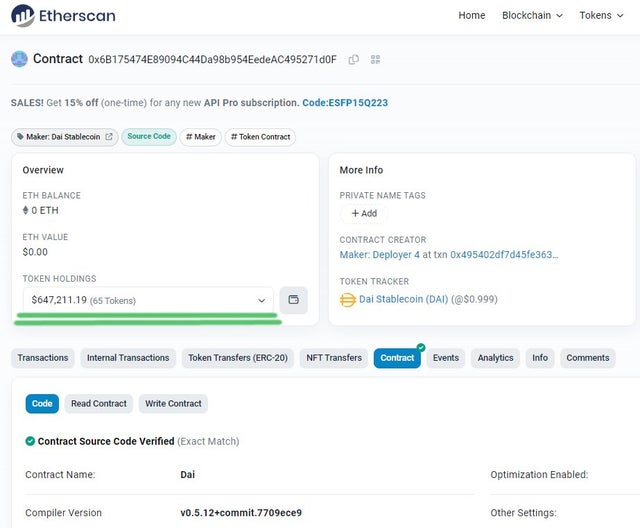
Task: Click the verified green checkmark icon
Action: 30,441
